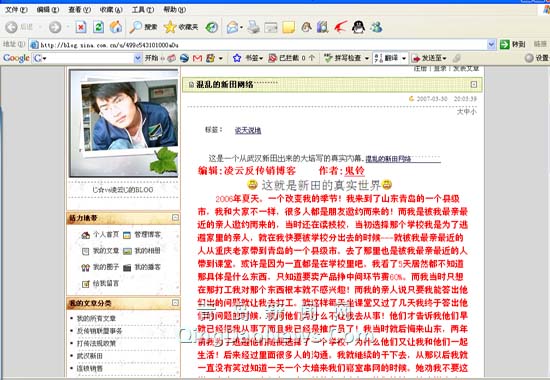Open the Back button history arrow

coord(40,27)
